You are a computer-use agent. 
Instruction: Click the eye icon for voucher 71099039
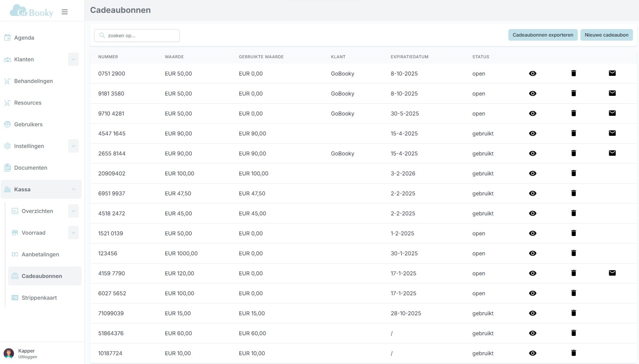[532, 313]
